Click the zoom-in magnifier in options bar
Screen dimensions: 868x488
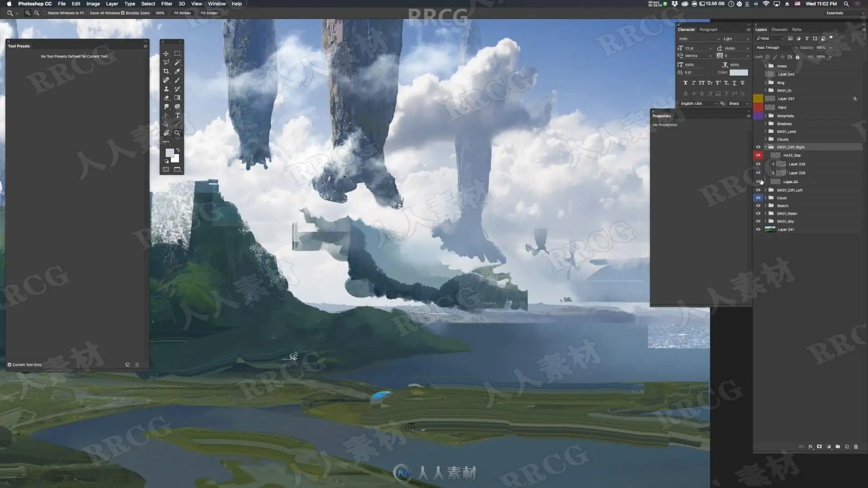coord(28,13)
